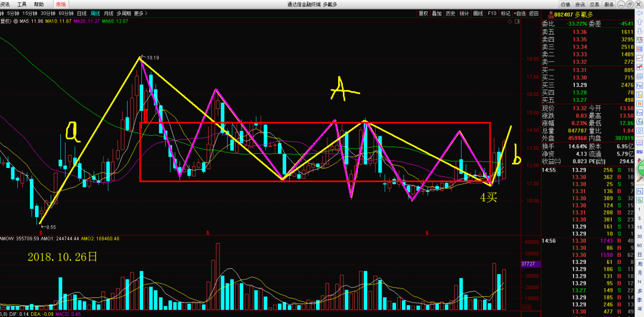This screenshot has height=317, width=644.
Task: Click the left-arrow back icon in sidebar
Action: click(x=639, y=13)
